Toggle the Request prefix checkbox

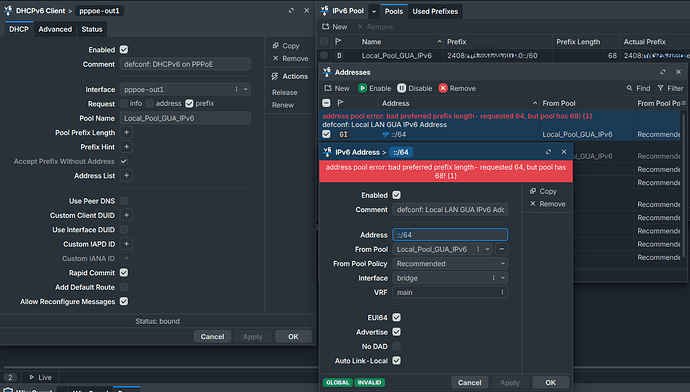[x=189, y=103]
